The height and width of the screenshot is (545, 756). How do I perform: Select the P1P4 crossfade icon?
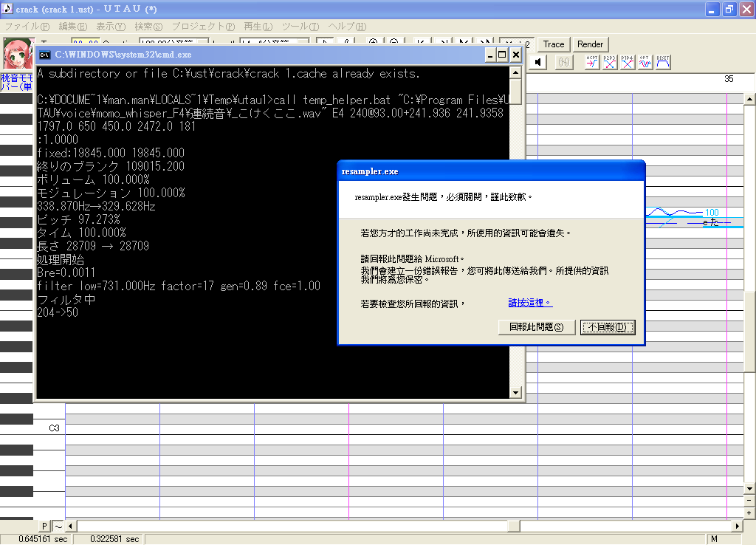tap(628, 62)
